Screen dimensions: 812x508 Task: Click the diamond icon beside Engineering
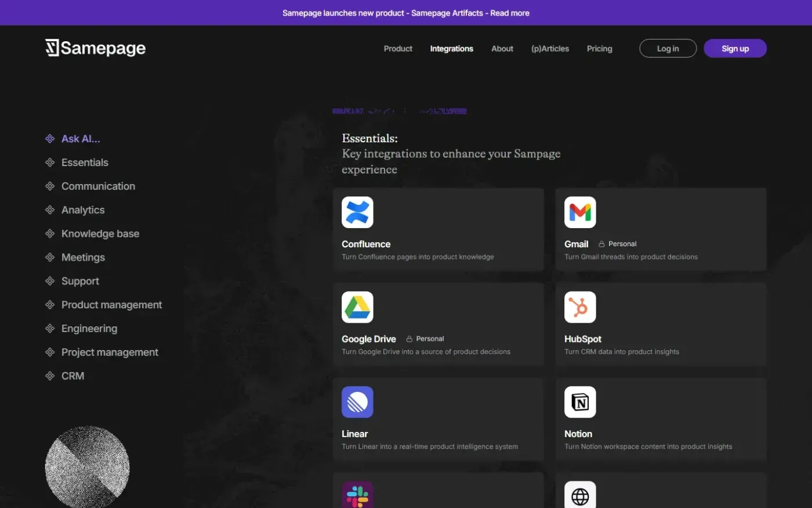(50, 329)
